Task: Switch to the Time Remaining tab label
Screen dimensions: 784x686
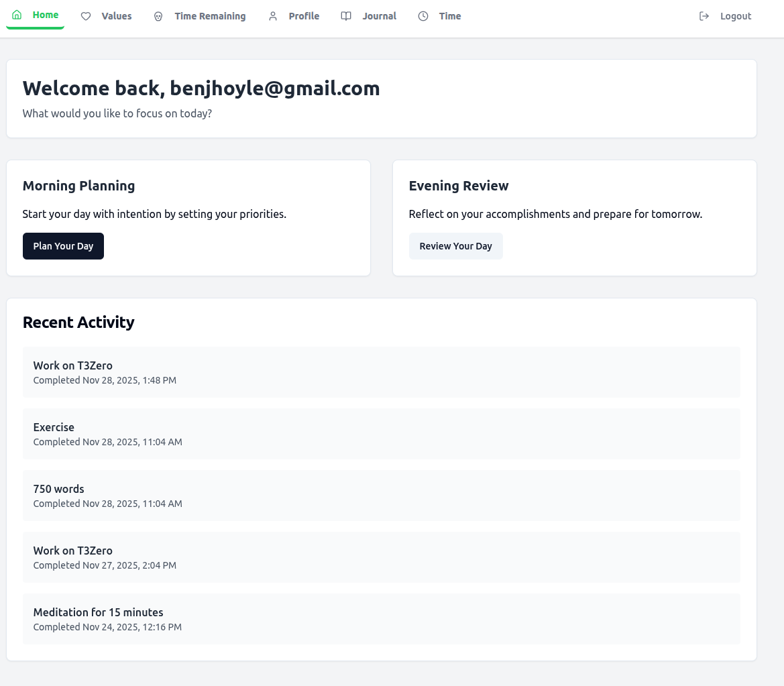Action: click(x=210, y=16)
